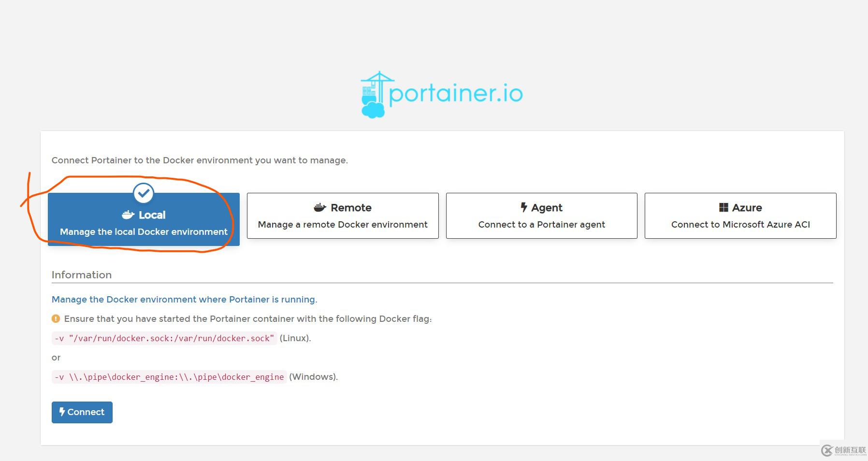Viewport: 868px width, 461px height.
Task: Choose the Remote Docker environment option
Action: pyautogui.click(x=343, y=216)
